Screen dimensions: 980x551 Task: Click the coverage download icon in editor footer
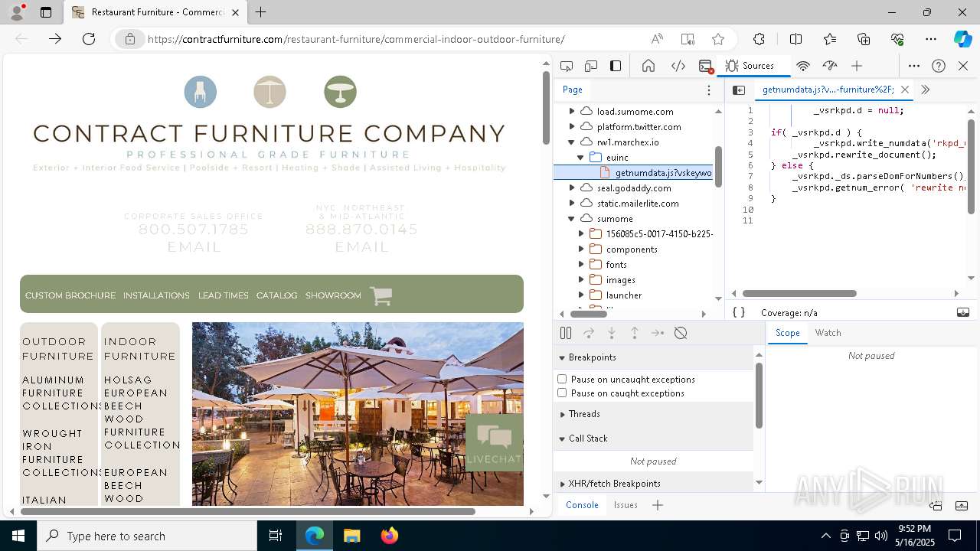pos(963,312)
